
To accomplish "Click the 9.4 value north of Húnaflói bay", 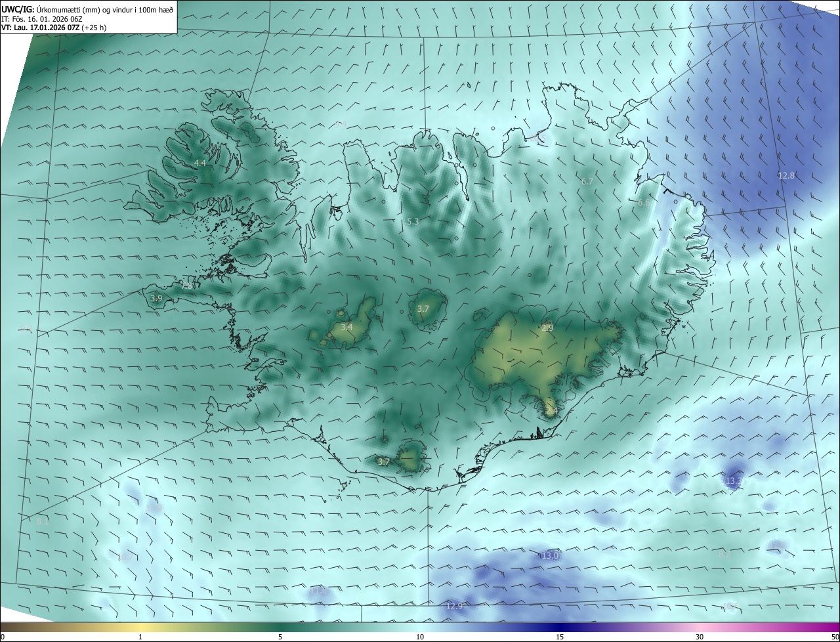I will pos(340,124).
